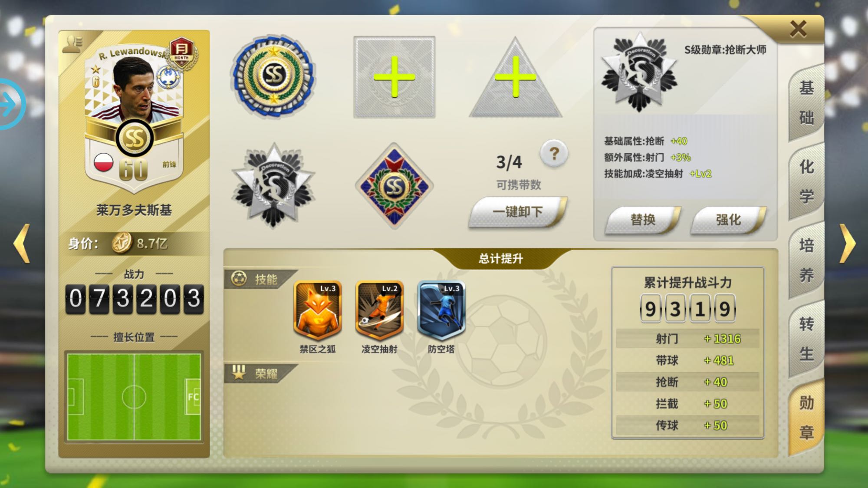Open the 转生 tab
Screen dimensions: 868x488
(x=806, y=339)
